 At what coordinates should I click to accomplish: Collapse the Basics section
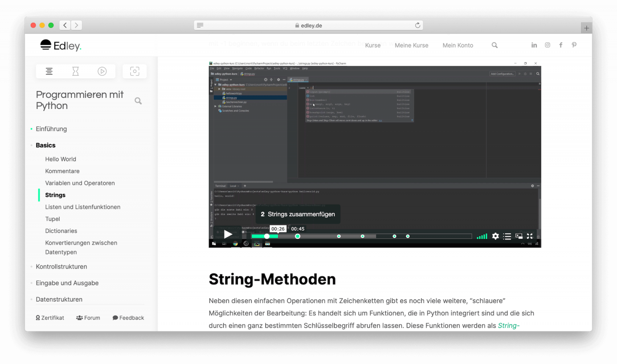pyautogui.click(x=45, y=145)
